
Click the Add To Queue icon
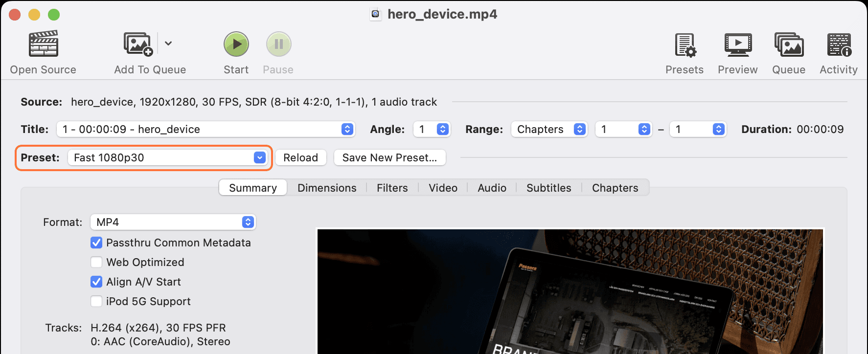(x=138, y=44)
